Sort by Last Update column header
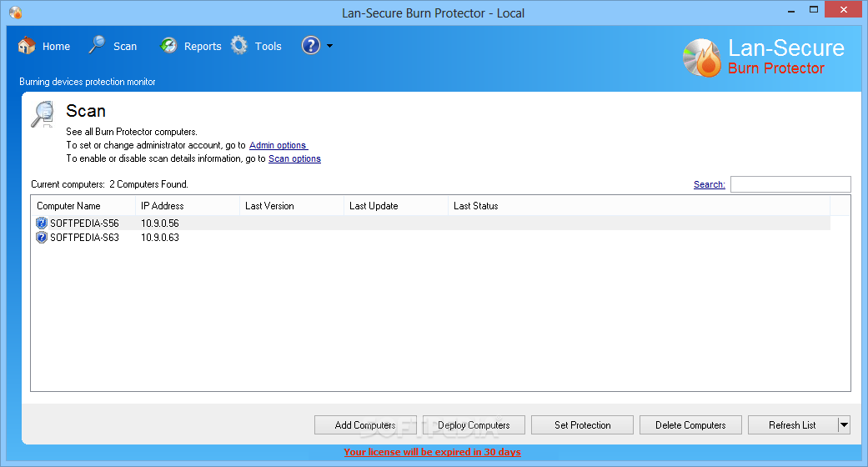 [396, 205]
